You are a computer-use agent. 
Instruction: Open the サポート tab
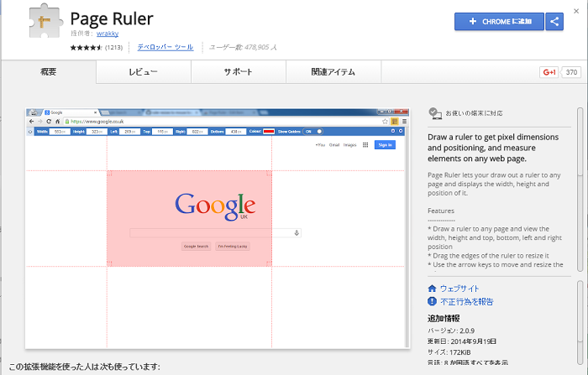coord(239,72)
